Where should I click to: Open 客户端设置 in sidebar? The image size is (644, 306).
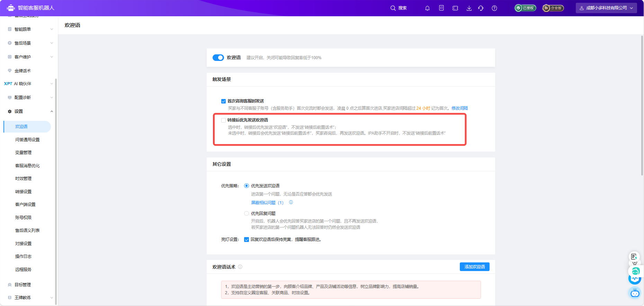coord(25,205)
